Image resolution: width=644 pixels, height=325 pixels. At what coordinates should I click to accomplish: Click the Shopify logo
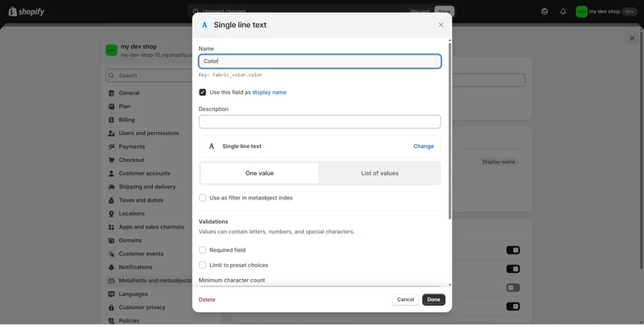pos(27,11)
